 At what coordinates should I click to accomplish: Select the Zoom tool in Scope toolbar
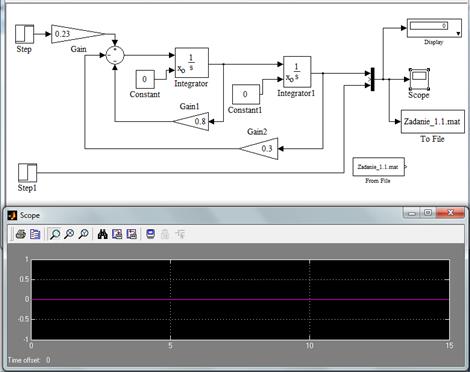(x=55, y=234)
